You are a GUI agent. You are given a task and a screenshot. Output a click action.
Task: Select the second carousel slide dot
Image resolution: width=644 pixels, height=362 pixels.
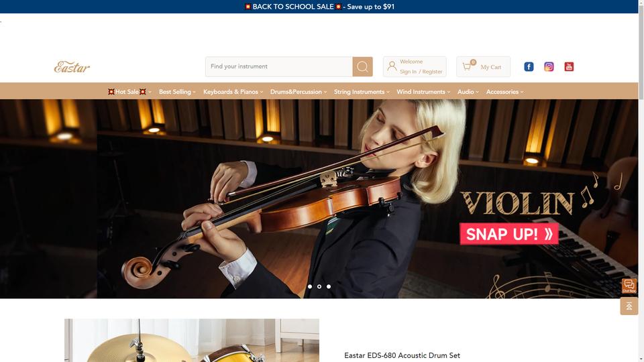tap(319, 286)
